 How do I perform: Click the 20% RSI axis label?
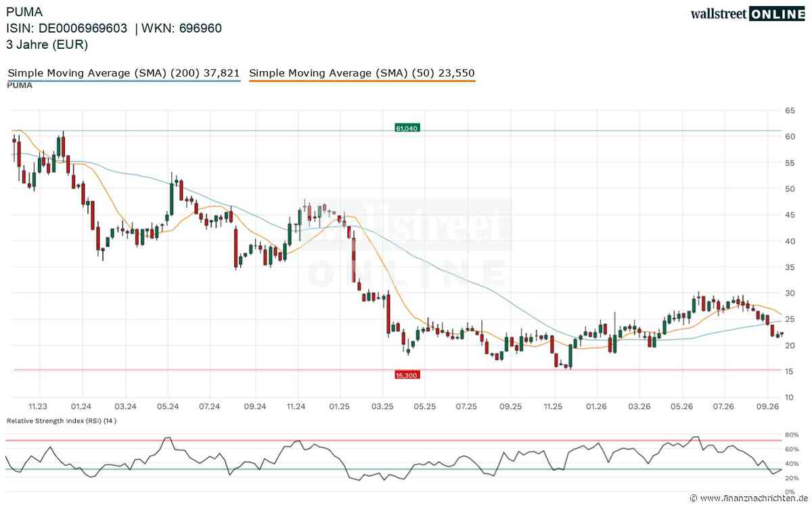click(x=792, y=478)
